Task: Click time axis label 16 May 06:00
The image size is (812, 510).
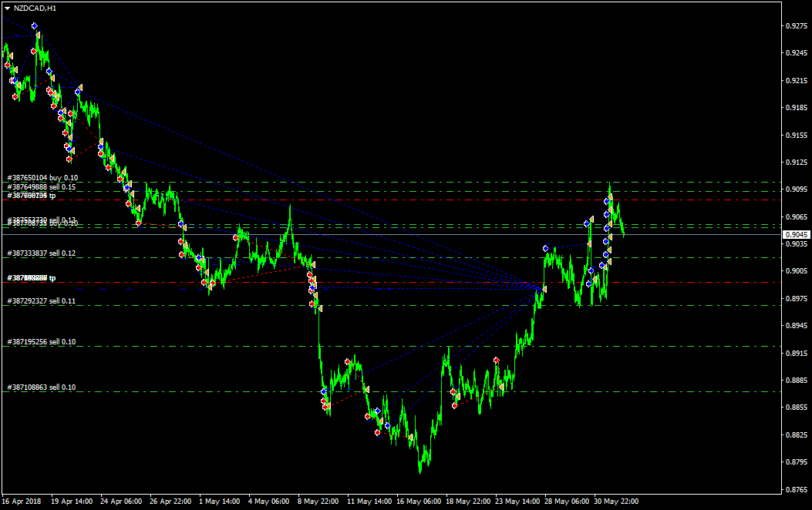Action: pyautogui.click(x=419, y=502)
